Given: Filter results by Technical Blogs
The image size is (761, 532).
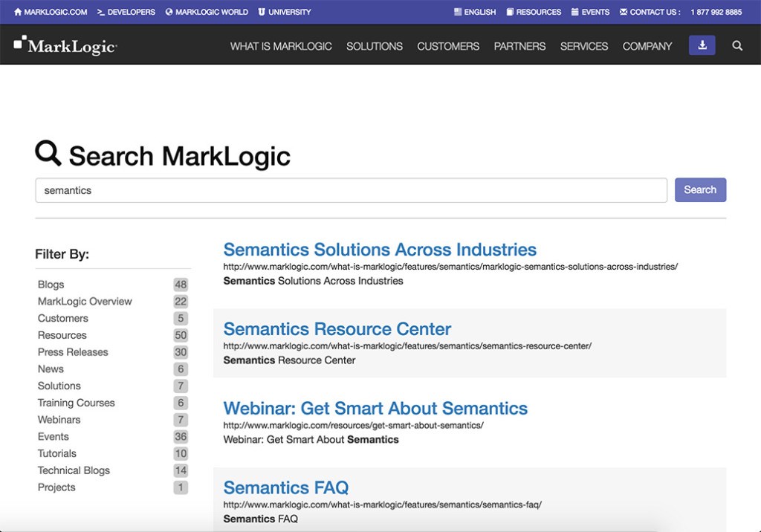Looking at the screenshot, I should point(74,470).
